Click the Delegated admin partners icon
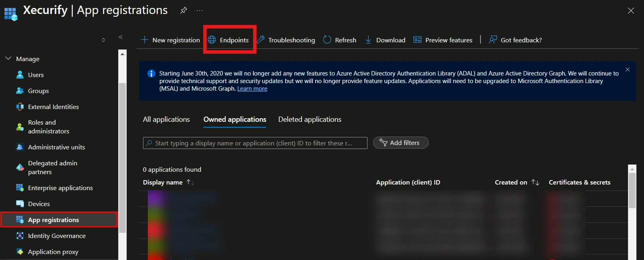 pos(20,167)
